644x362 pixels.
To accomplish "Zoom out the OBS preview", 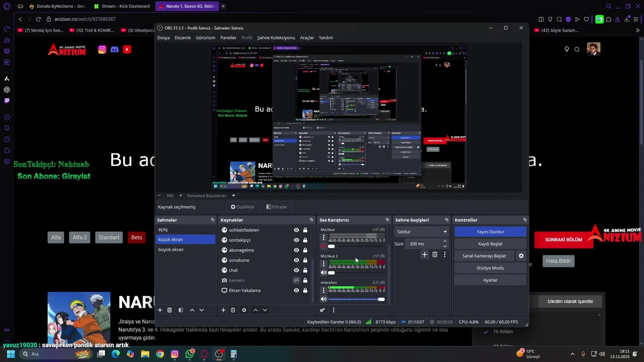I will pos(159,196).
